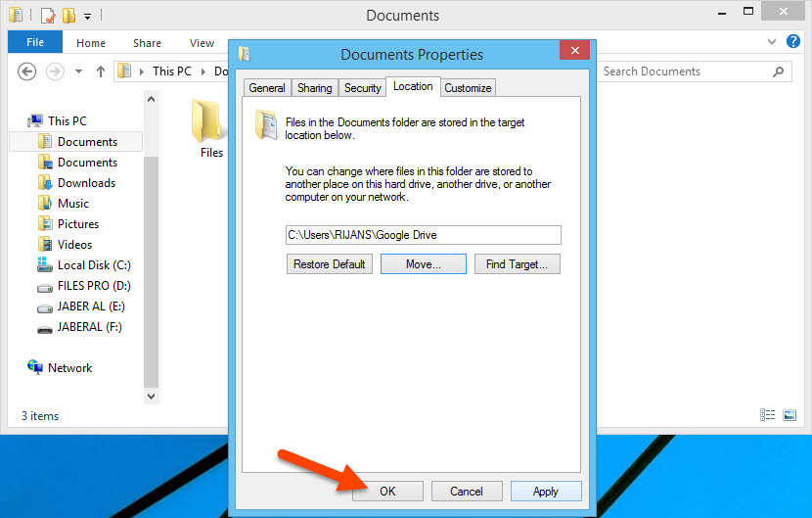Click the Properties icon in quick access toolbar
812x518 pixels.
point(47,16)
